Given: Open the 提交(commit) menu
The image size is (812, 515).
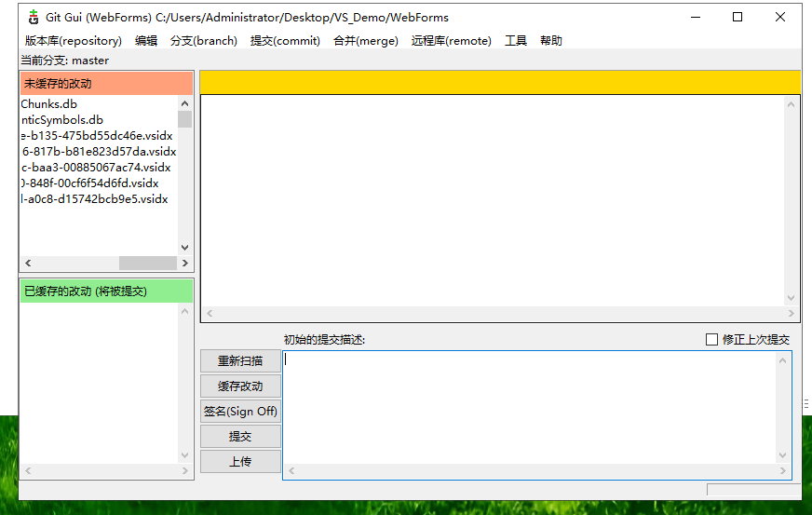Looking at the screenshot, I should point(285,41).
